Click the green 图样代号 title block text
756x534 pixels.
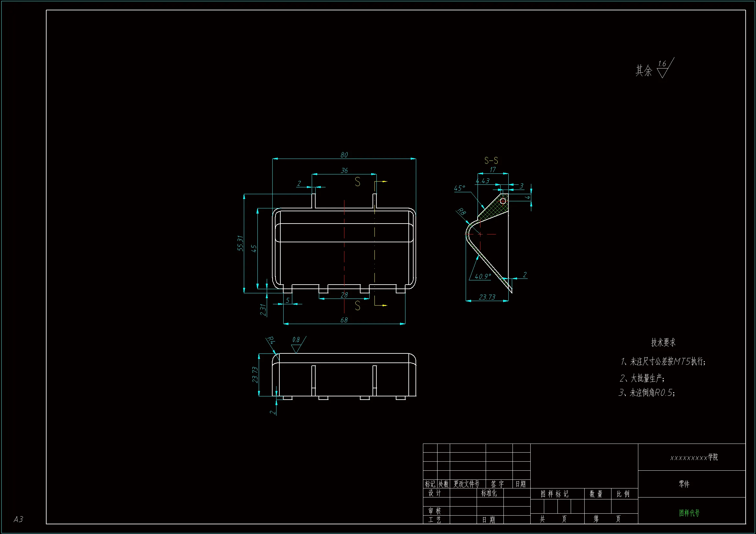pos(689,513)
